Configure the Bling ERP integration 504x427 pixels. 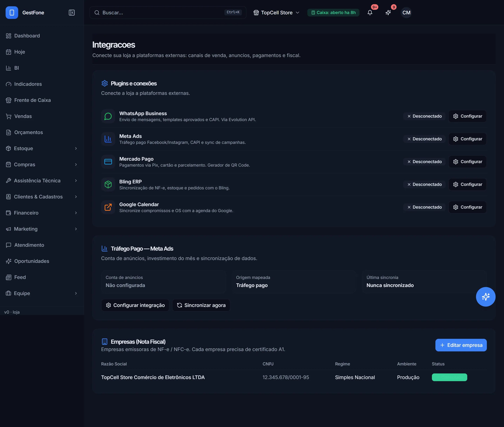(467, 184)
